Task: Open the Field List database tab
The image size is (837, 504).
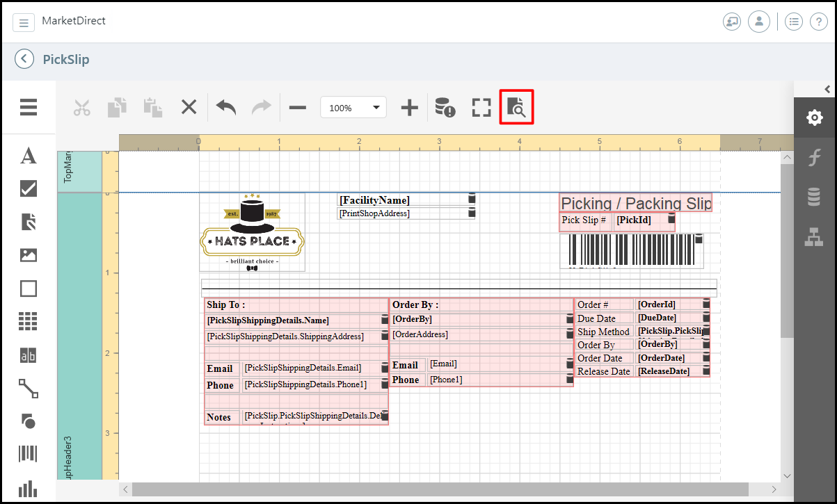Action: click(814, 197)
